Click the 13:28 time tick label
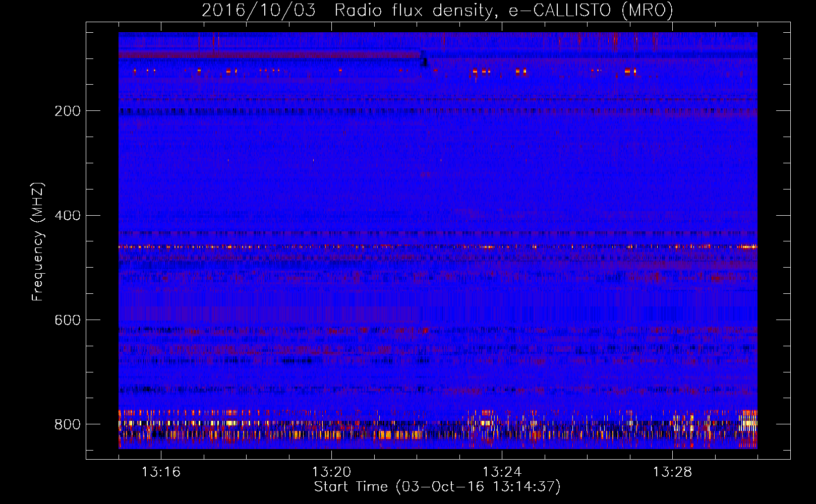 (x=673, y=472)
